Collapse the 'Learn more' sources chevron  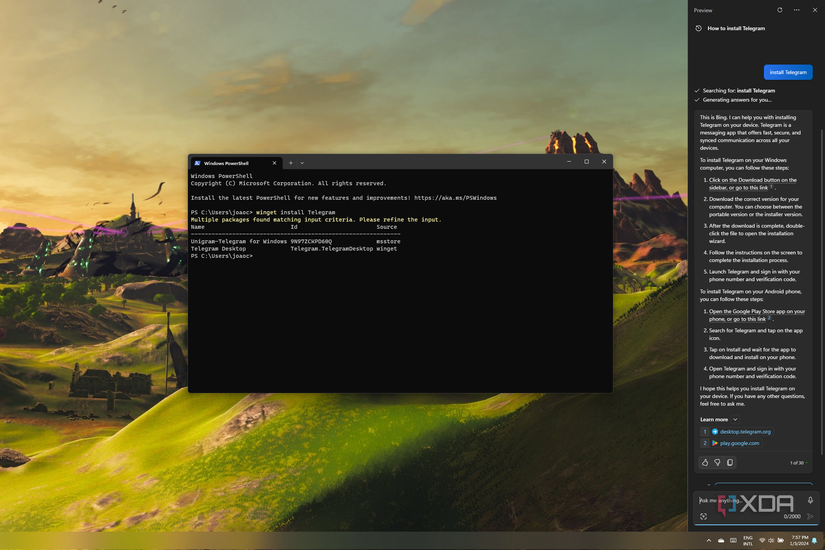[x=735, y=419]
